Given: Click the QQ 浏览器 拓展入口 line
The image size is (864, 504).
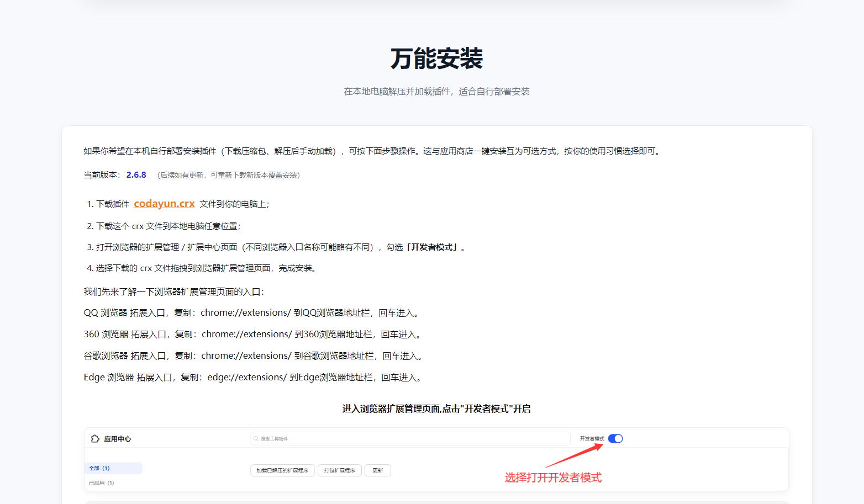Looking at the screenshot, I should pos(252,313).
